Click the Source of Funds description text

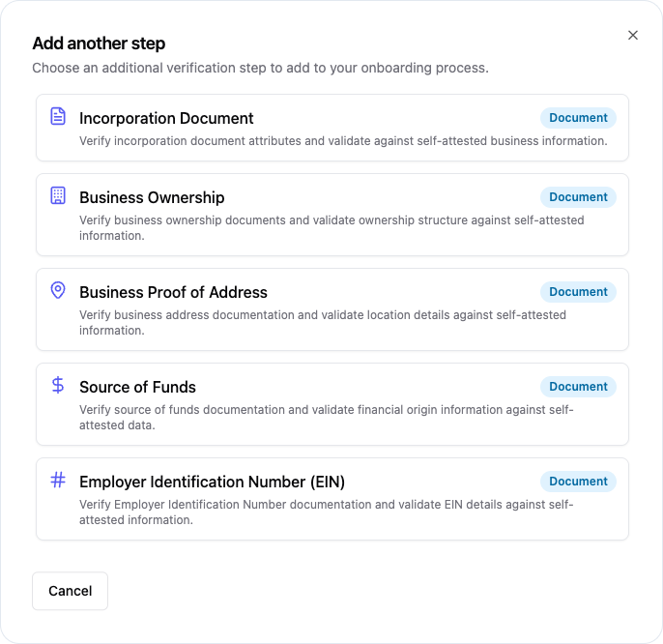coord(326,417)
